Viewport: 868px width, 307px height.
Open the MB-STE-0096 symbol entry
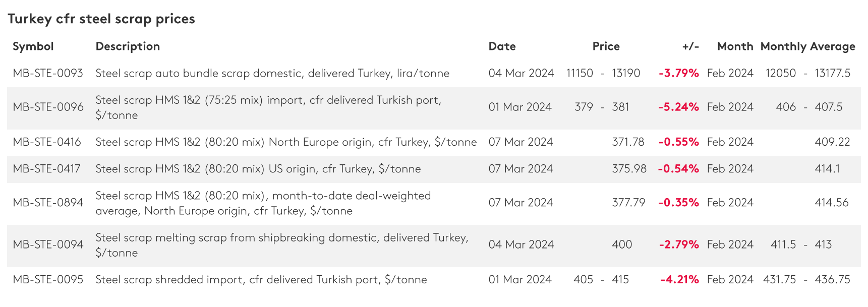48,107
